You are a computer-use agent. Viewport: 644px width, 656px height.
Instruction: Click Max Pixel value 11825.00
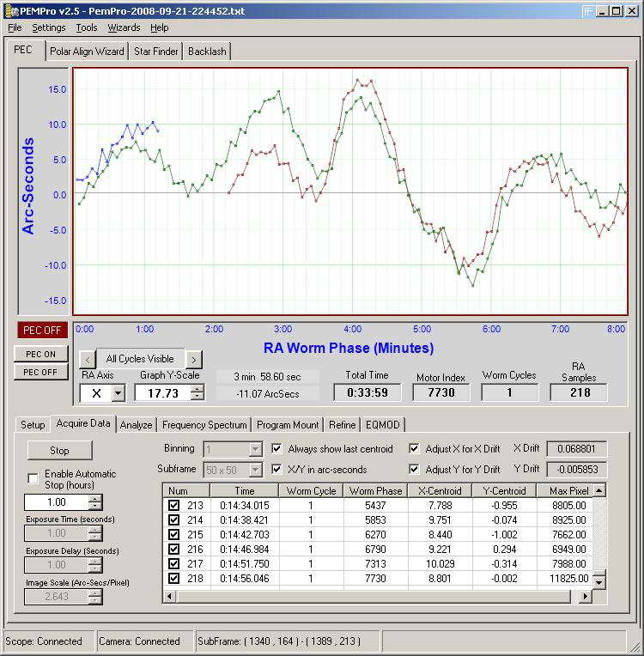[568, 579]
